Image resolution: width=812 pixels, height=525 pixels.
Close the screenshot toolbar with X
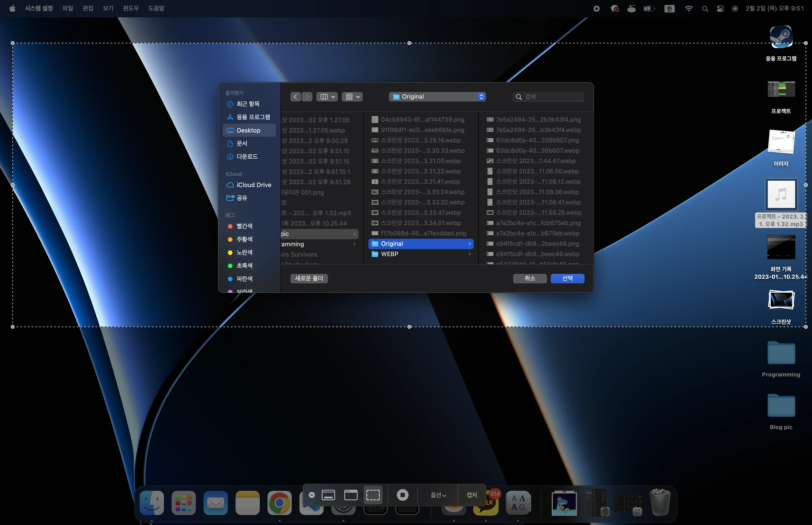(x=312, y=495)
